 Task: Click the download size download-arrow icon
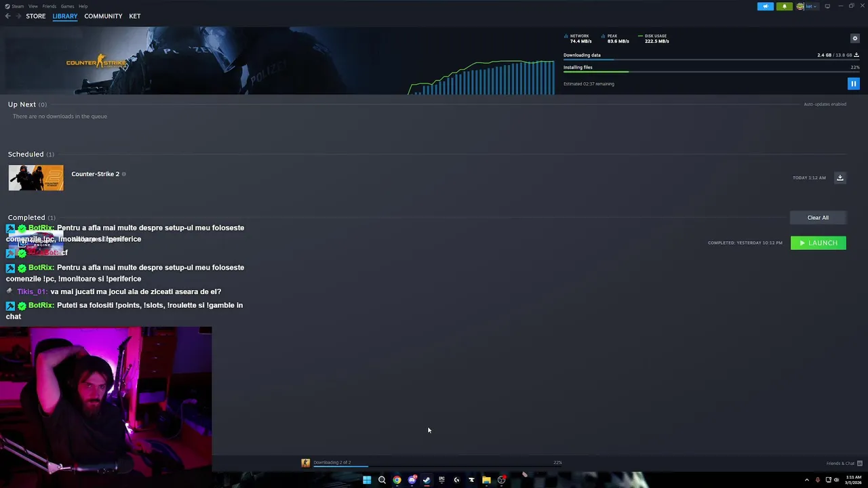(856, 55)
